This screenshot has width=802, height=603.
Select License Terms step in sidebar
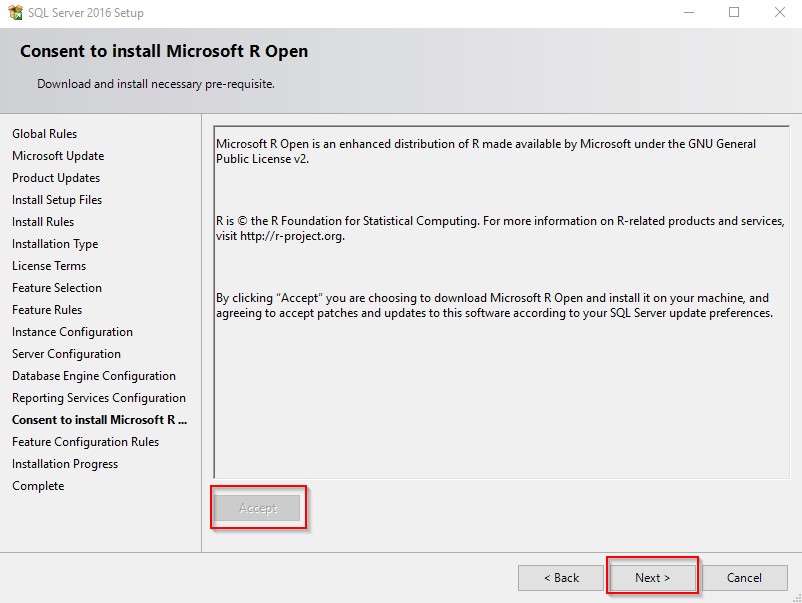pyautogui.click(x=49, y=265)
